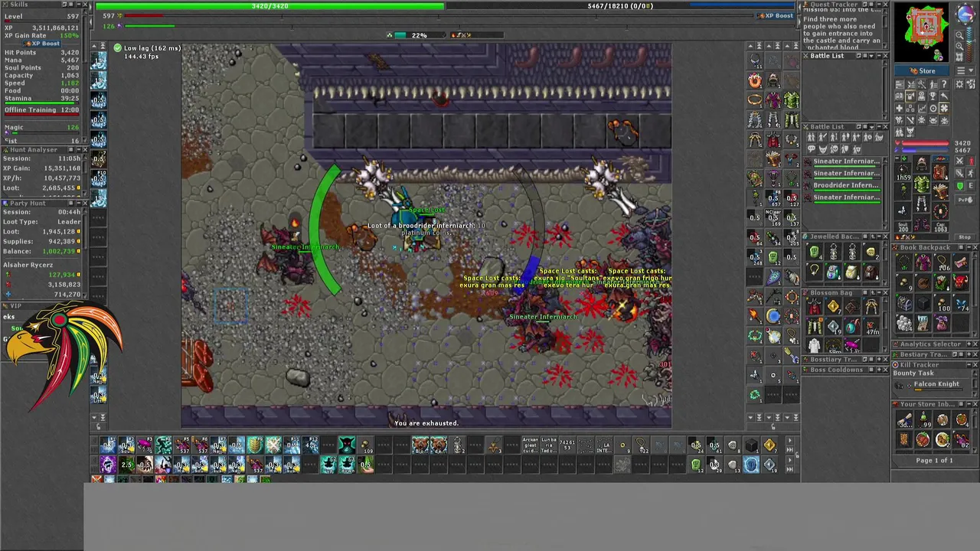Click the minimap view
Viewport: 980px width, 551px height.
tap(922, 32)
